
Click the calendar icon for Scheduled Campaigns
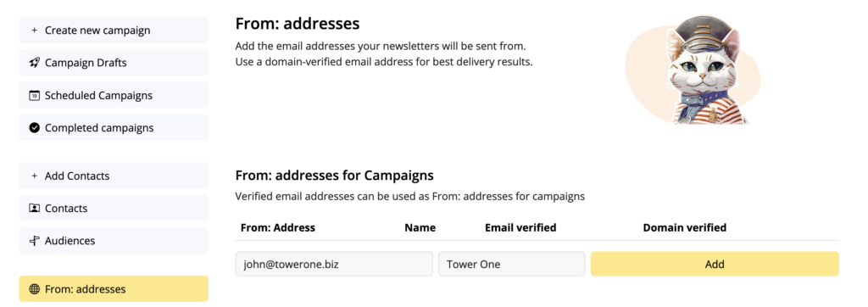tap(34, 95)
